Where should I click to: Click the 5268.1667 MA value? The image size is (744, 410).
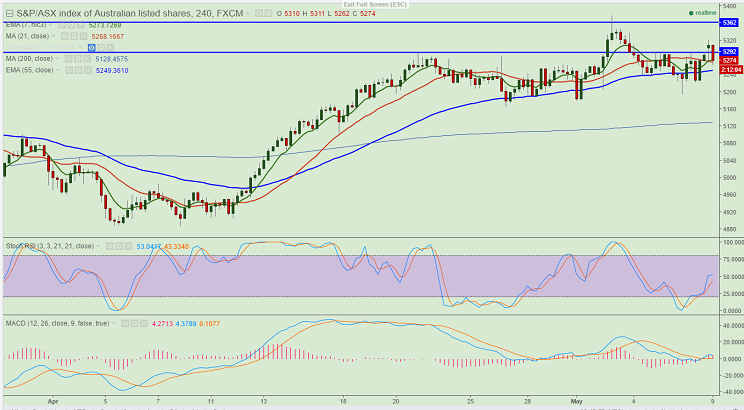(x=108, y=37)
